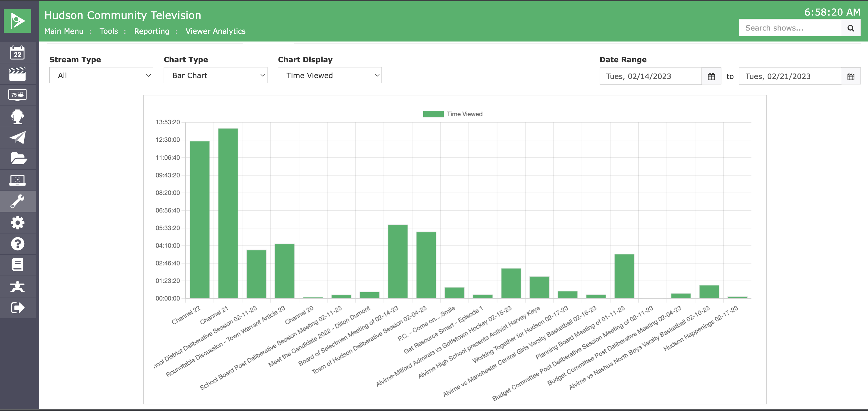Click the start date calendar picker icon

tap(711, 76)
